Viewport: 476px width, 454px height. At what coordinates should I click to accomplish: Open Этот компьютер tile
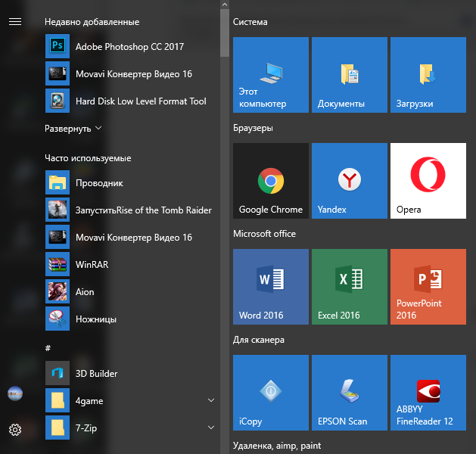(271, 75)
